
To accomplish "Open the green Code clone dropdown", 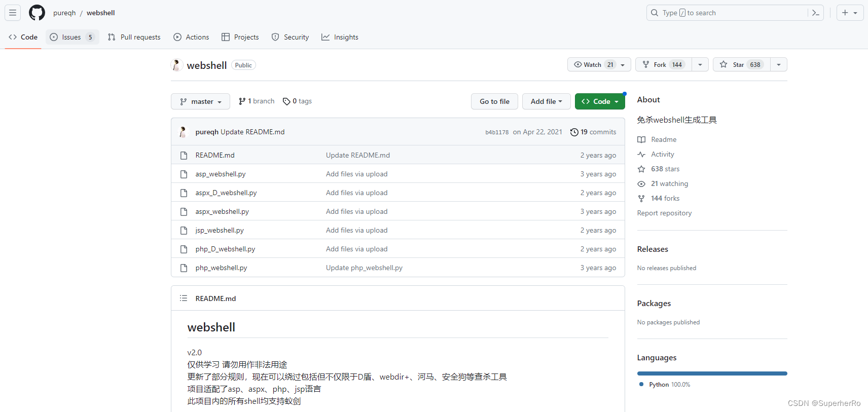I will click(x=600, y=101).
